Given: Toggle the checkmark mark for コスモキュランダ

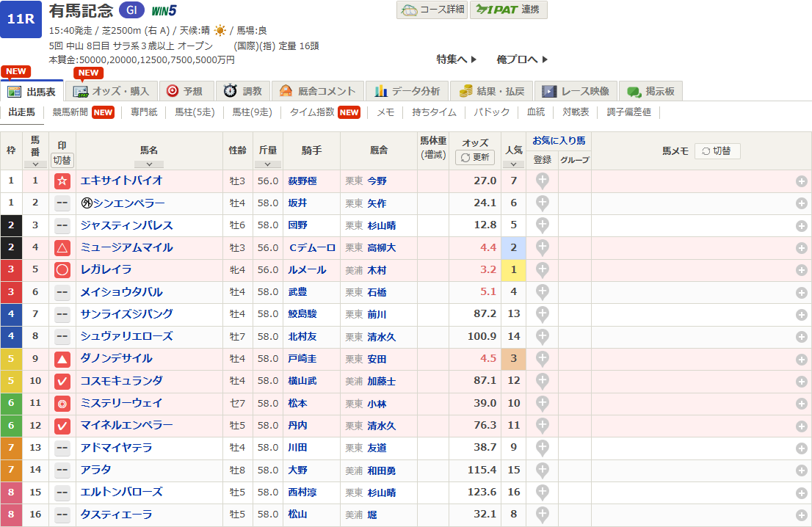Looking at the screenshot, I should [62, 381].
